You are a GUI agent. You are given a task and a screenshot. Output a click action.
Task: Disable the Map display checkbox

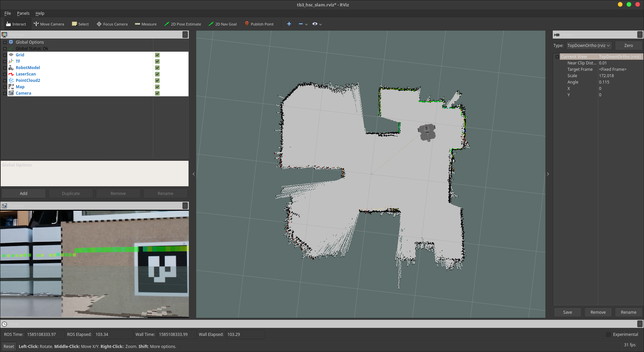pos(157,87)
